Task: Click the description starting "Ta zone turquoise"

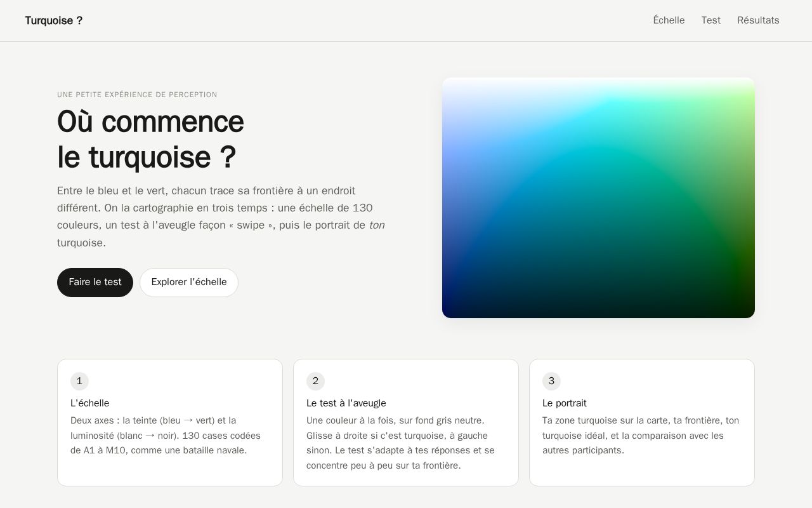Action: click(x=641, y=436)
